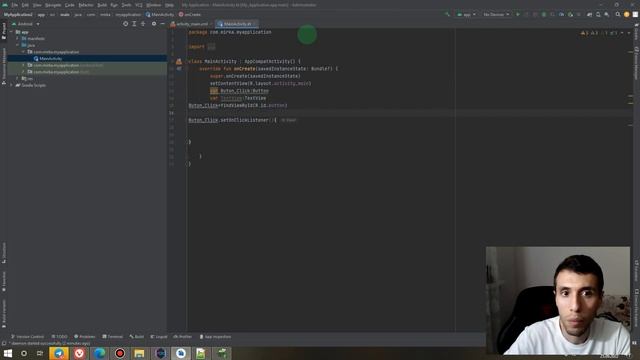Open the App Inspection tool window
Screen dimensions: 640x360
click(x=215, y=337)
